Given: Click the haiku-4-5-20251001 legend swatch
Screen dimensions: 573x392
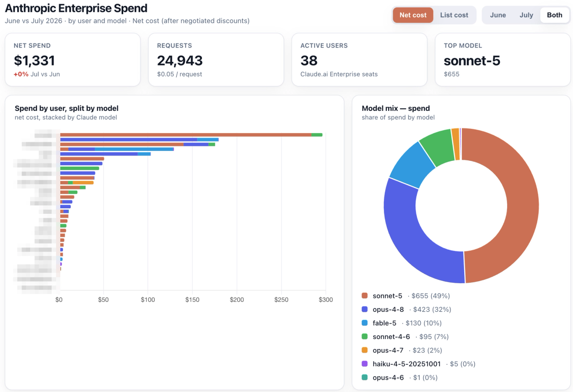Looking at the screenshot, I should point(365,364).
